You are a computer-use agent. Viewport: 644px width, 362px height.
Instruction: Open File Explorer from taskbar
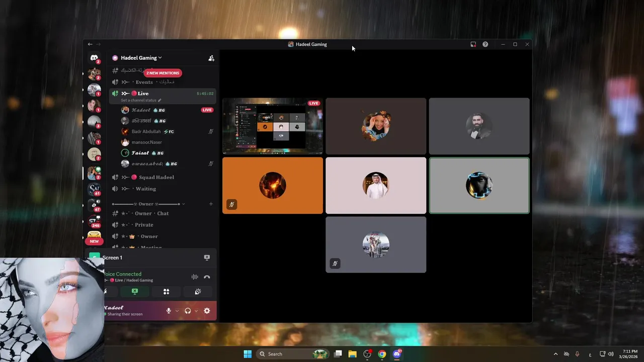353,354
